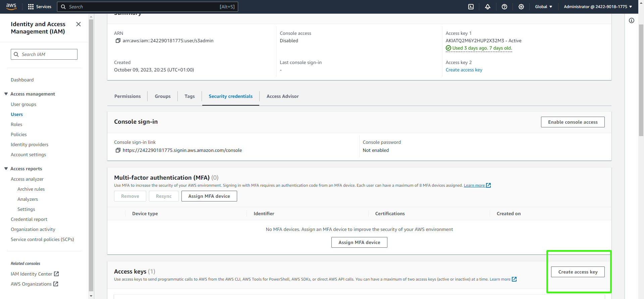Open Access keys Learn more link
The width and height of the screenshot is (644, 299).
[x=500, y=279]
